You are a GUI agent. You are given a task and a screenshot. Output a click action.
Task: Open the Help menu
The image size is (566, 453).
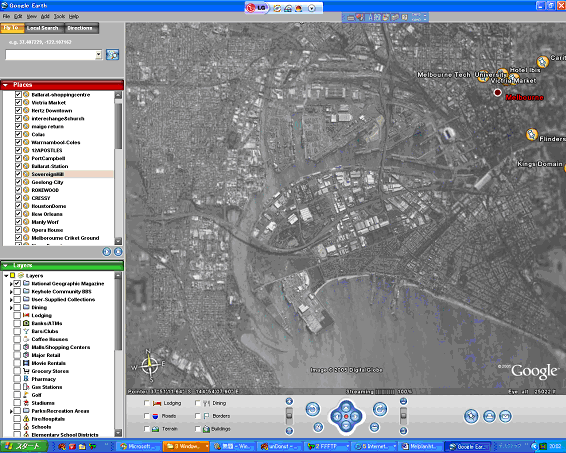(74, 16)
